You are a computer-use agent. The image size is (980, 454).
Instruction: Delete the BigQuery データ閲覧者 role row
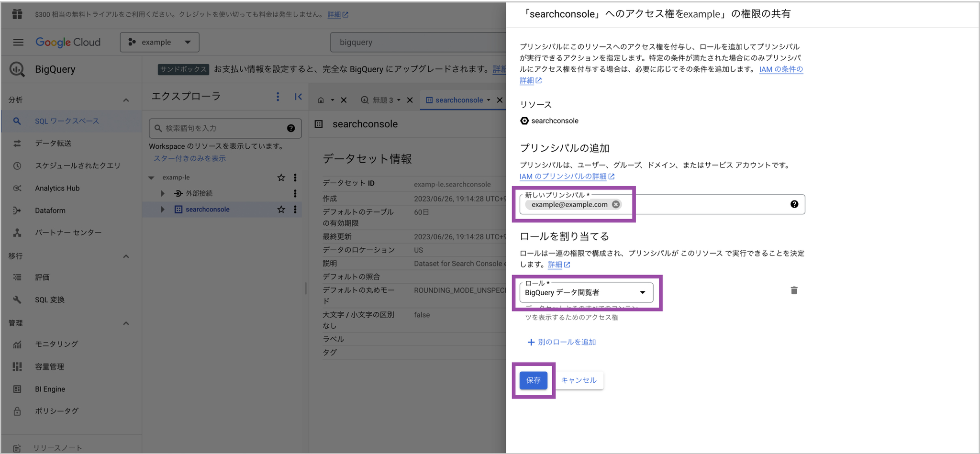click(x=794, y=290)
